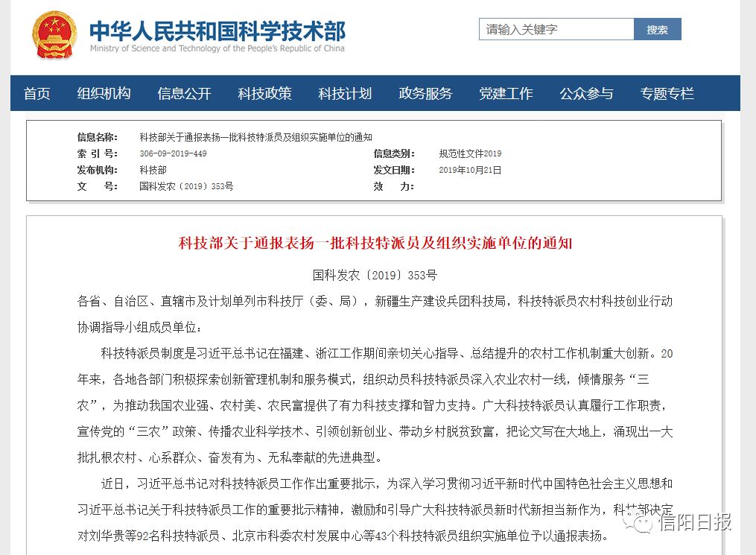
Task: Click the 搜索 button
Action: pos(657,29)
